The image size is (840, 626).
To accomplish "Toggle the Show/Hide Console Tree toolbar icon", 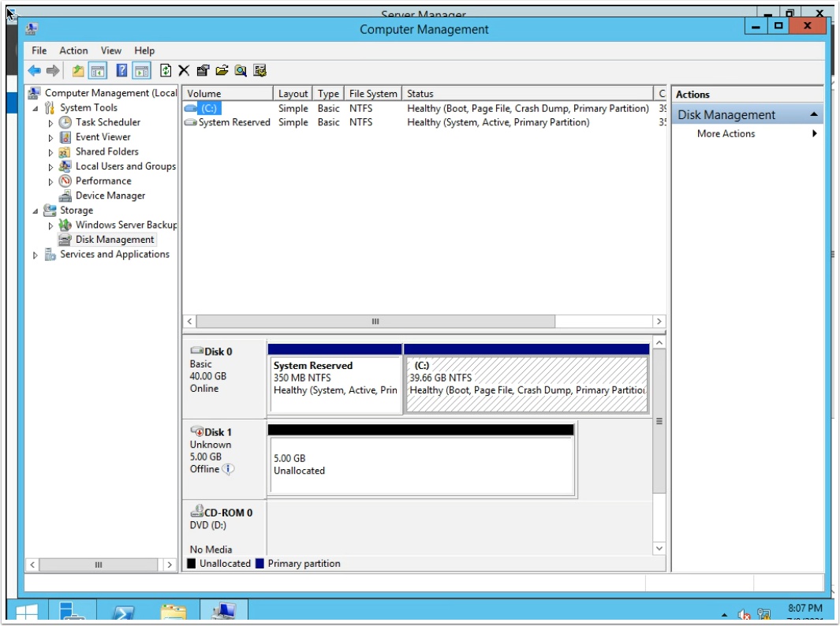I will coord(98,71).
